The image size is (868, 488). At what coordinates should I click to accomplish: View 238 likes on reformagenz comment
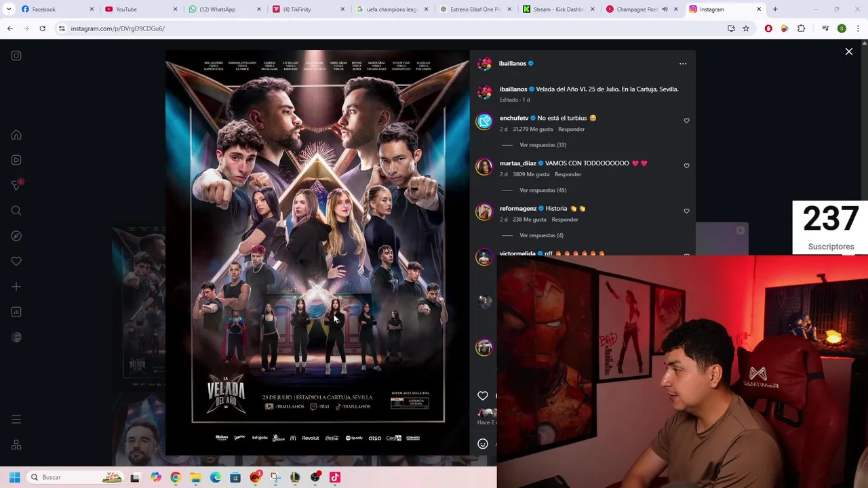(530, 220)
